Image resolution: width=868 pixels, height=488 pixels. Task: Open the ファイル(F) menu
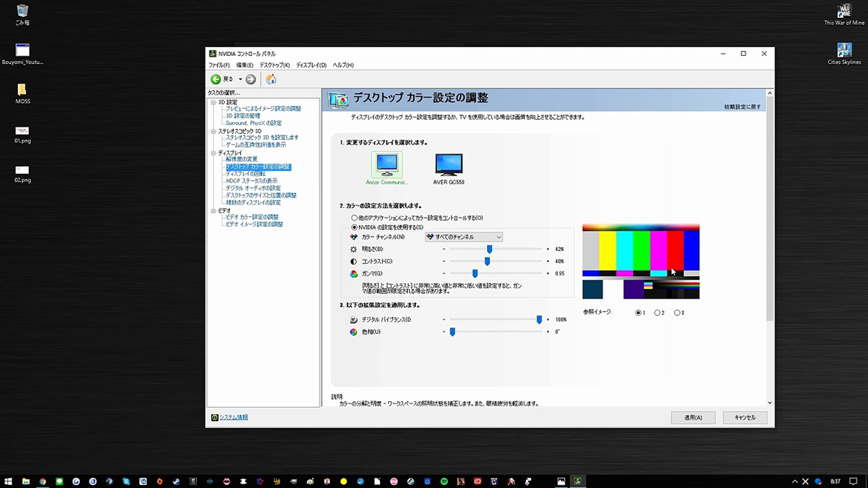(x=219, y=65)
